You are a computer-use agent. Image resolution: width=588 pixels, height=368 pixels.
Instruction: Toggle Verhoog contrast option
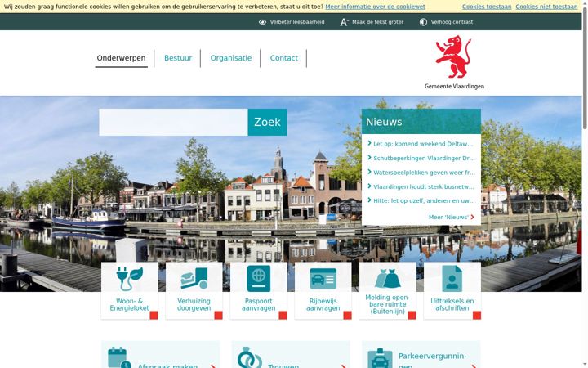pyautogui.click(x=452, y=22)
